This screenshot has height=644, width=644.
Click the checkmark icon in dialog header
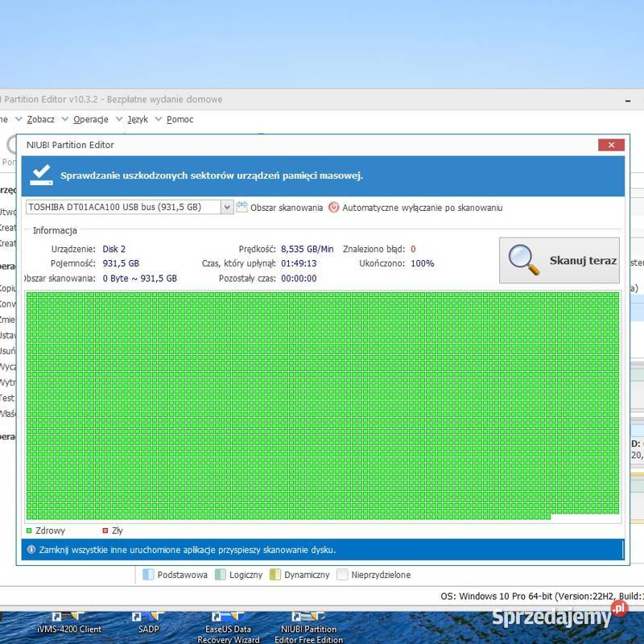tap(41, 175)
